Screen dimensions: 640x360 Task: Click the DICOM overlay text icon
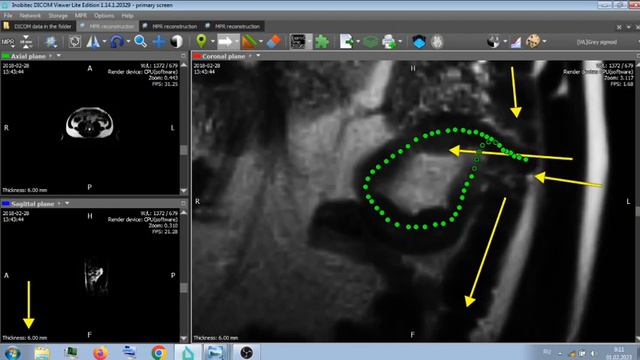[x=298, y=42]
